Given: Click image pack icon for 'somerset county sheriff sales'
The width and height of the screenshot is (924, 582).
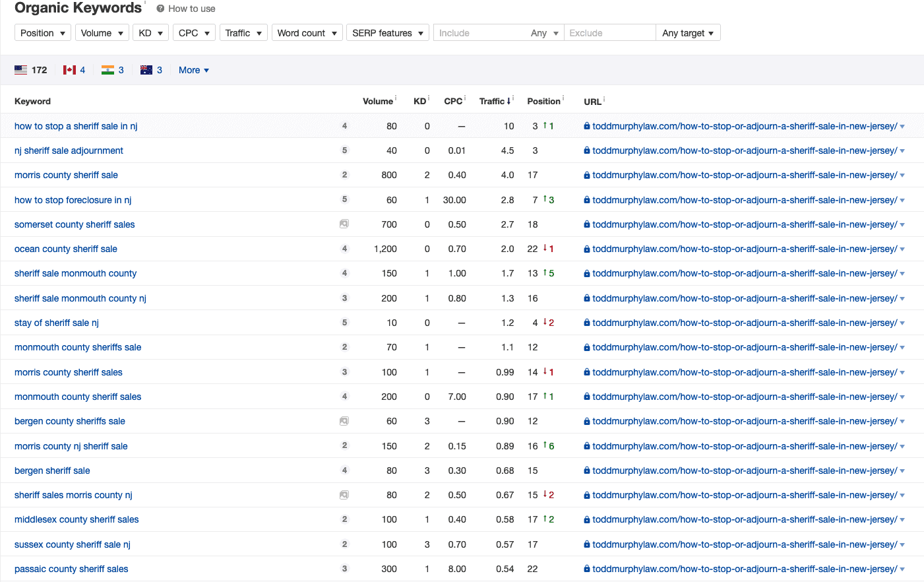Looking at the screenshot, I should [344, 224].
